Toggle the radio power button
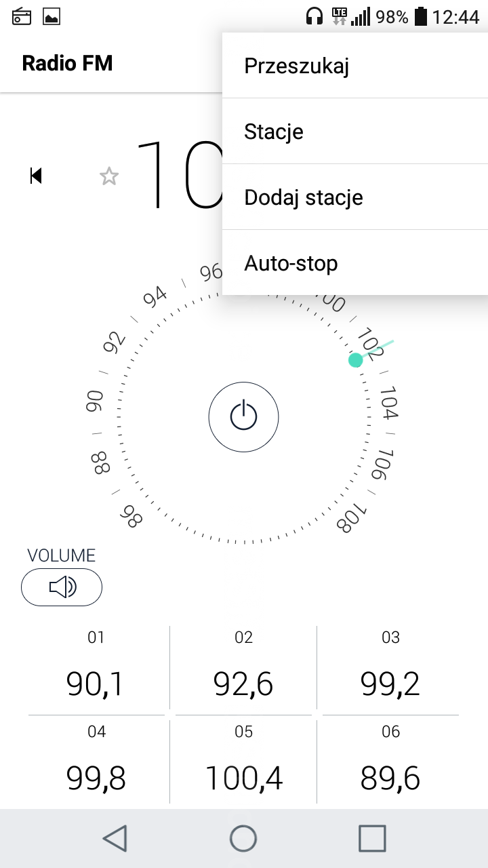This screenshot has height=868, width=488. click(x=243, y=416)
